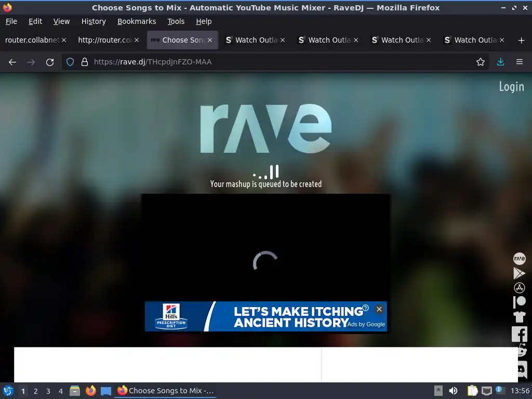Open the t-shirt merchandise icon

[519, 317]
